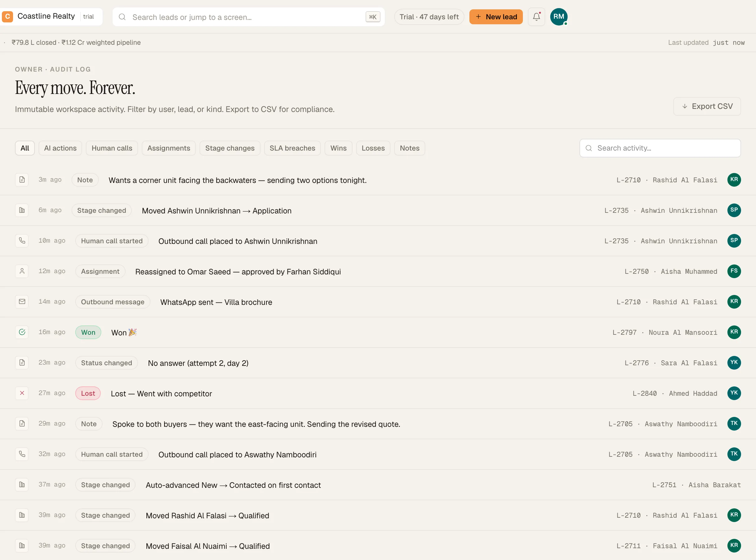The height and width of the screenshot is (560, 756).
Task: Open the Coastline Realty workspace switcher
Action: tap(51, 16)
